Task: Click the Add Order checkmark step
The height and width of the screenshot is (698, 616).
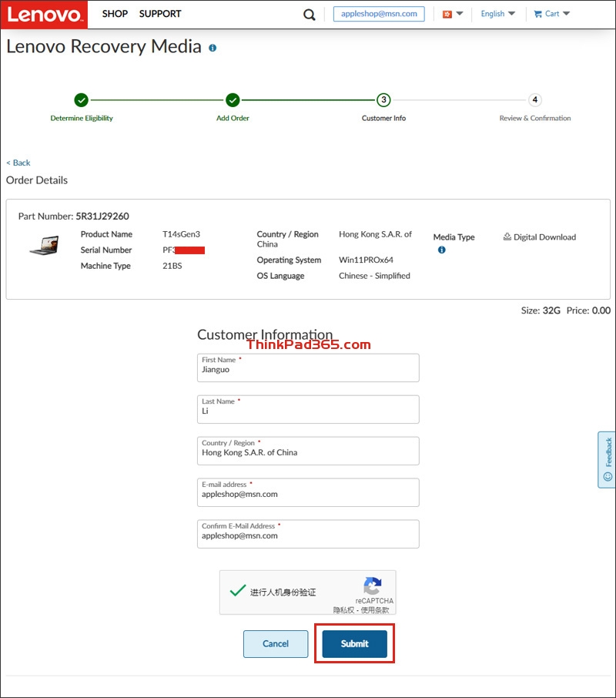Action: tap(233, 100)
